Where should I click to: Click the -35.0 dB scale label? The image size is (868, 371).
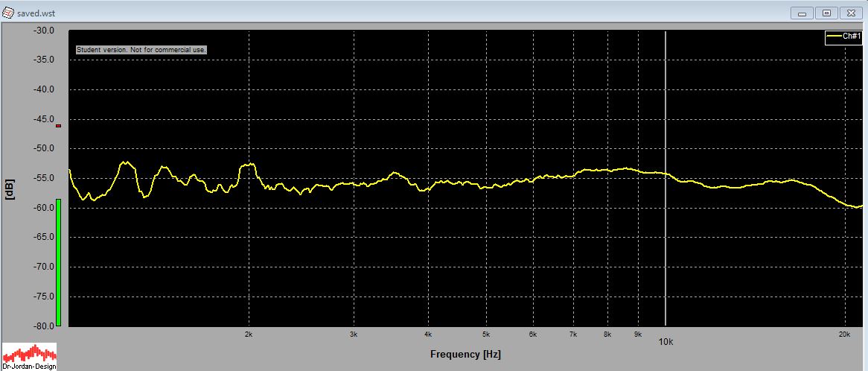click(43, 60)
